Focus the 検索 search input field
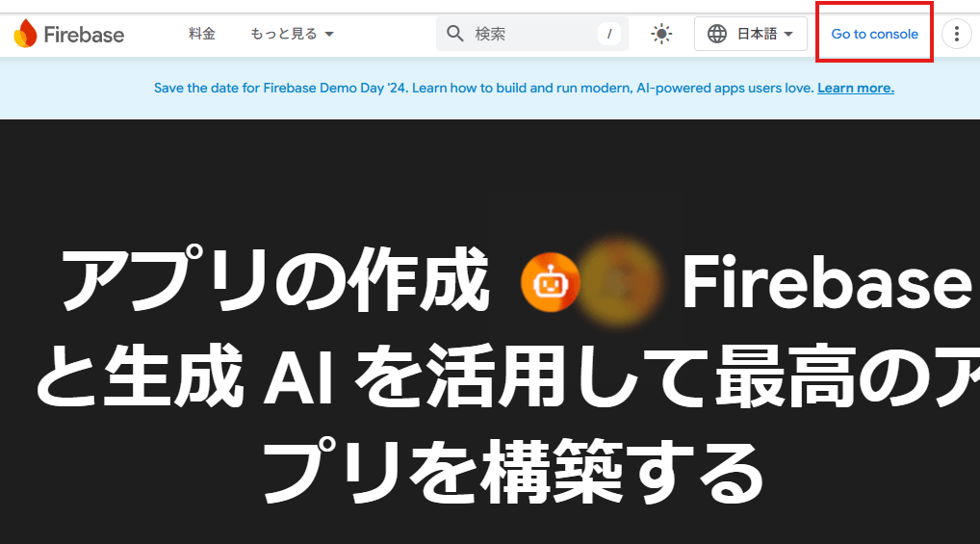The width and height of the screenshot is (980, 544). (x=531, y=34)
